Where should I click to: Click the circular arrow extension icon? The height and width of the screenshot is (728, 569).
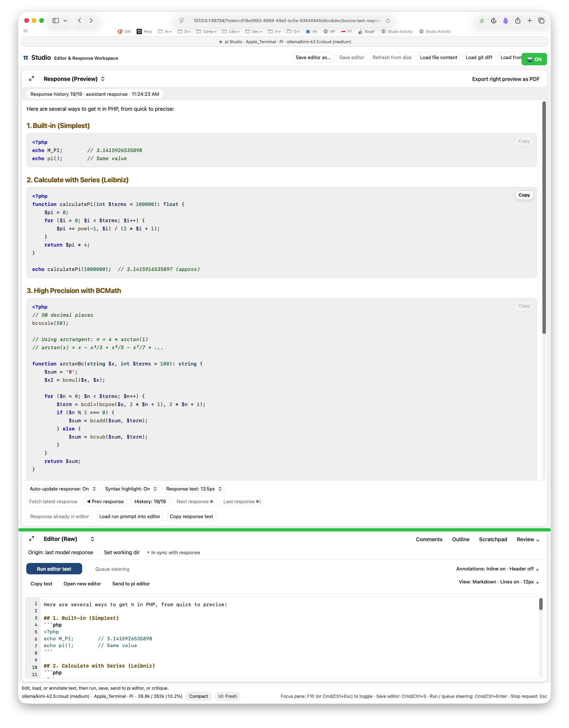point(494,21)
